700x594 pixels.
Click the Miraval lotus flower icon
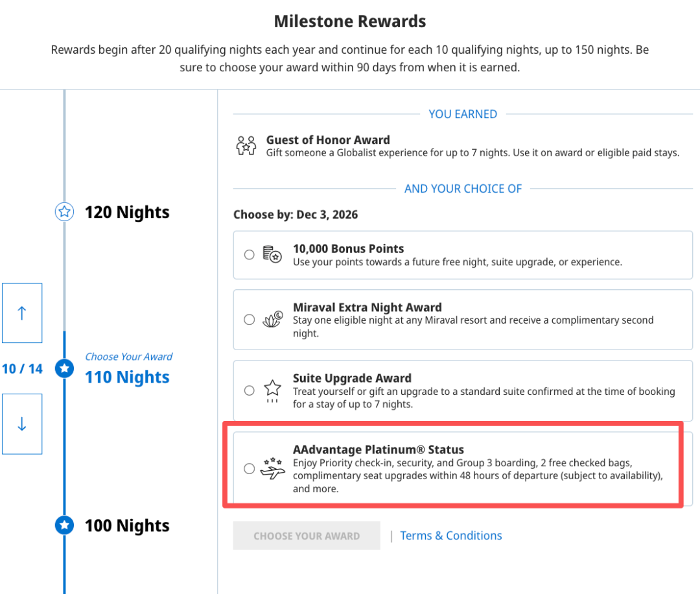point(273,319)
